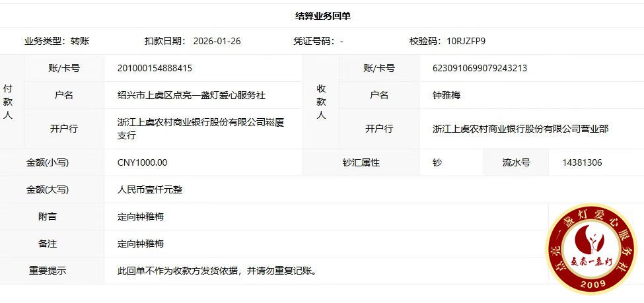The width and height of the screenshot is (644, 303).
Task: Click the serial number 14381306
Action: coord(581,162)
